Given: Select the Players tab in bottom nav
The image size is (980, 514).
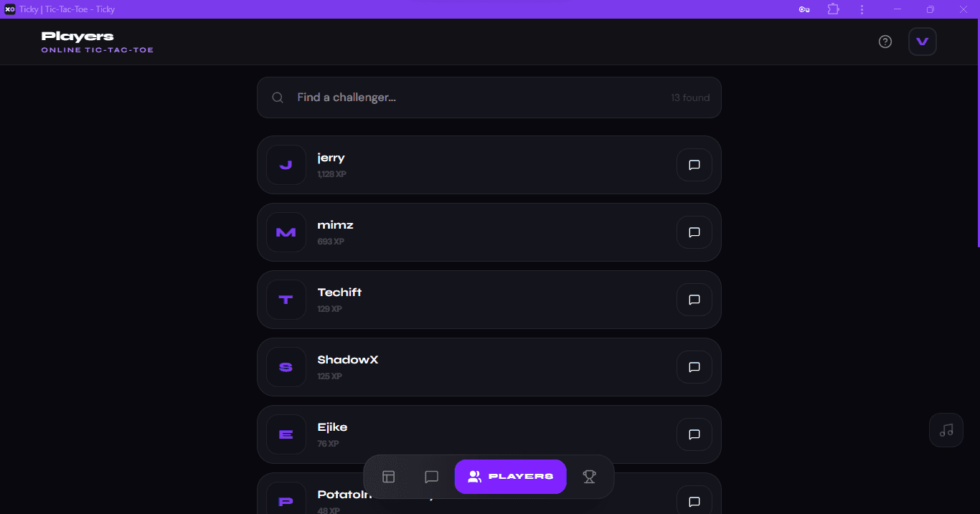Looking at the screenshot, I should point(510,477).
